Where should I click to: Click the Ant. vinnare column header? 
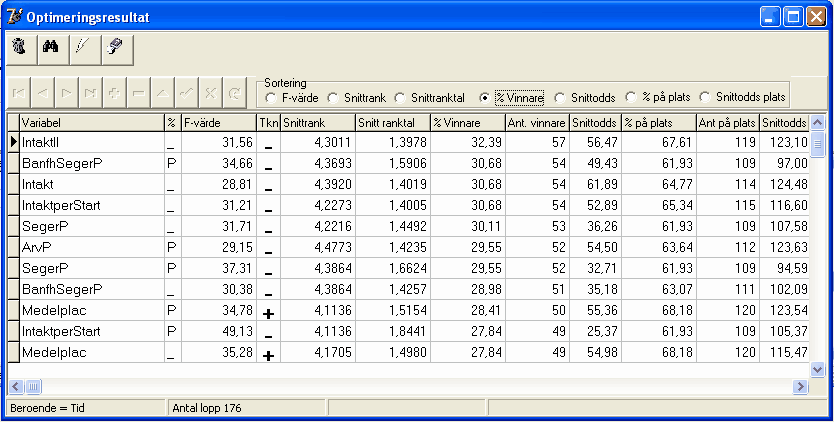tap(537, 123)
